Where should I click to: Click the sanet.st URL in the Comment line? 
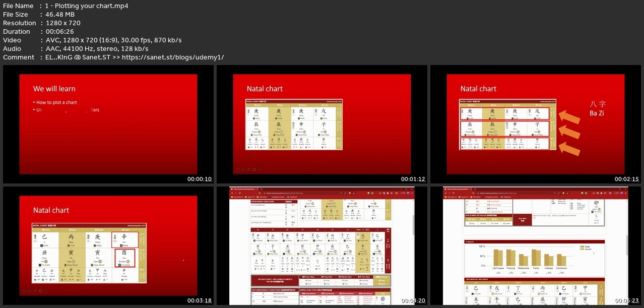point(174,57)
